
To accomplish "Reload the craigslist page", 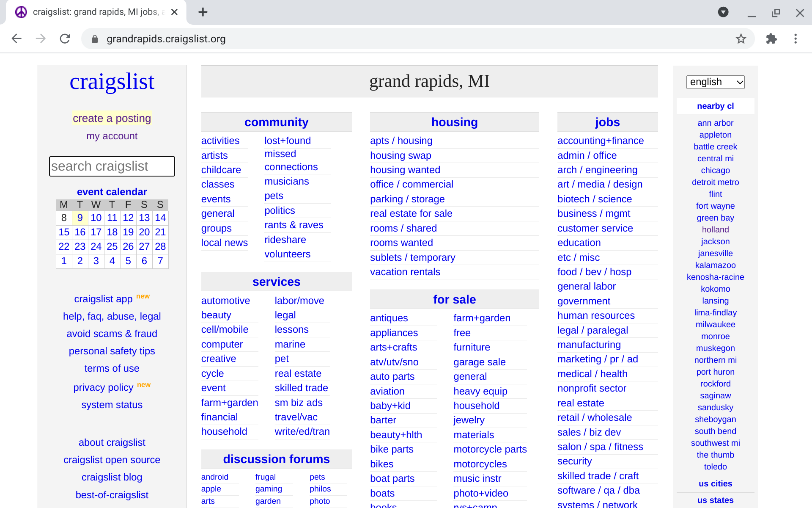I will (65, 39).
